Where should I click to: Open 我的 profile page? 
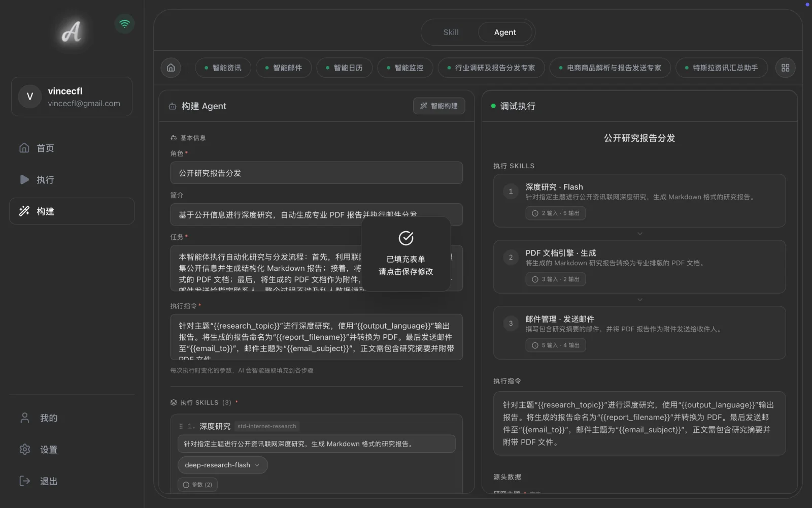tap(72, 418)
